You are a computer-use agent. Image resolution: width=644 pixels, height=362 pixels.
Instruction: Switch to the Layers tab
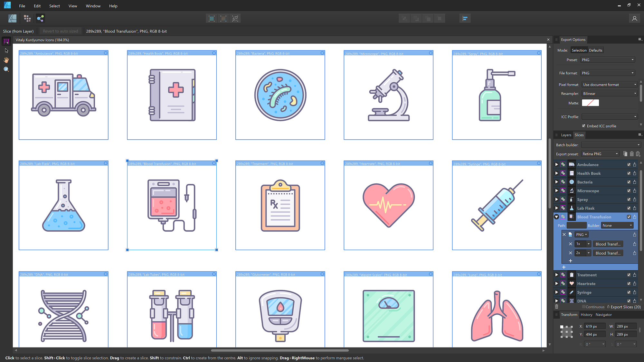(566, 135)
